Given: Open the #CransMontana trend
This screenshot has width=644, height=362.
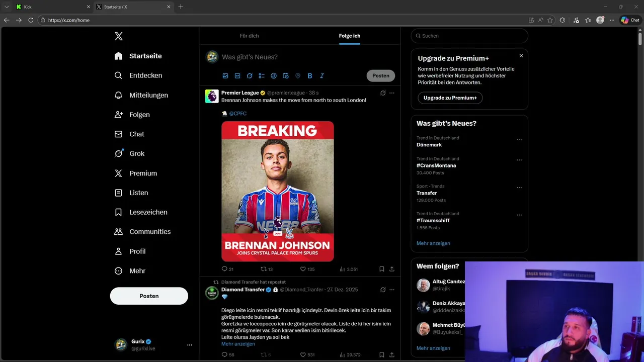Looking at the screenshot, I should tap(436, 165).
